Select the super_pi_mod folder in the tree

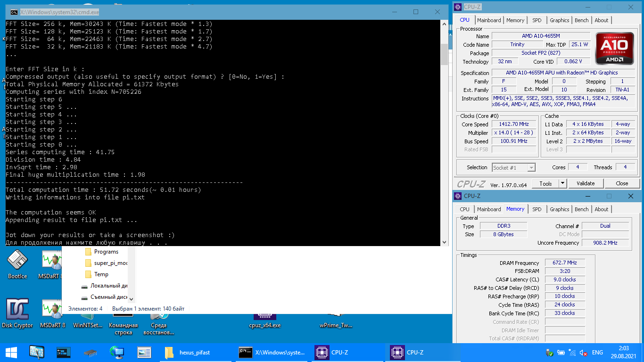[106, 263]
